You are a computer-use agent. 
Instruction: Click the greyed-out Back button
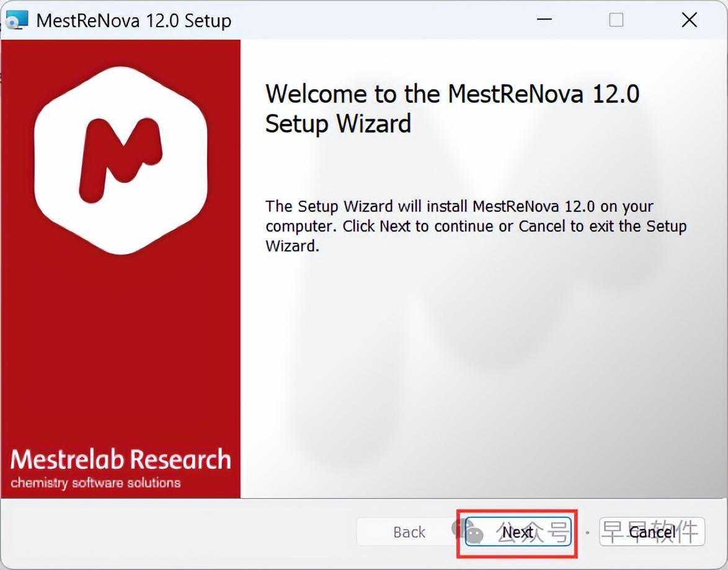coord(409,532)
